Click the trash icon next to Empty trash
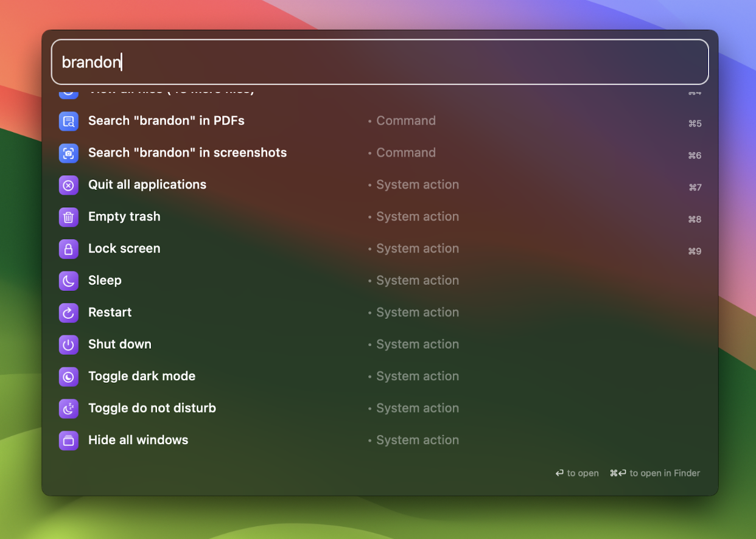The width and height of the screenshot is (756, 539). (x=69, y=217)
